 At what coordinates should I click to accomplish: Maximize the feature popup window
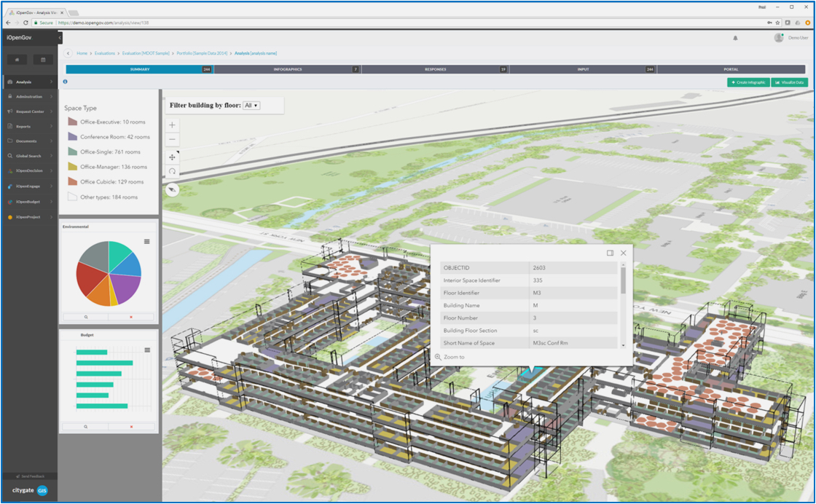point(610,253)
